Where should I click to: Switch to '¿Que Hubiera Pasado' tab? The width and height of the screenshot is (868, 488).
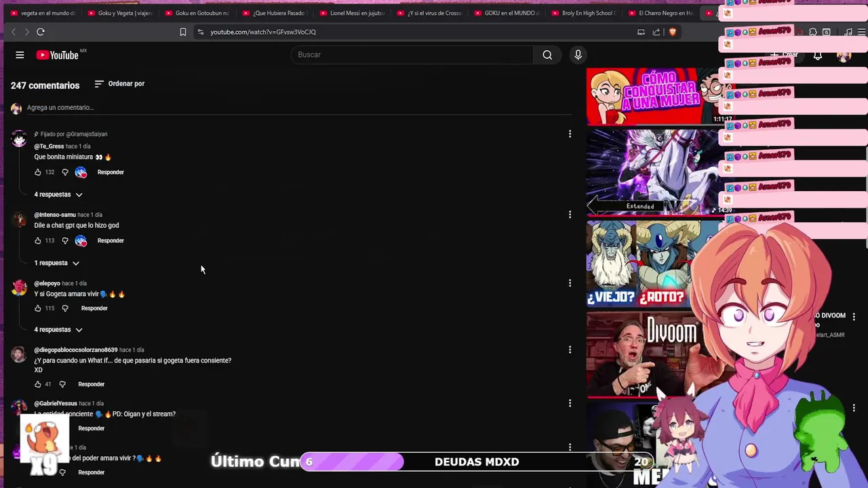[276, 13]
